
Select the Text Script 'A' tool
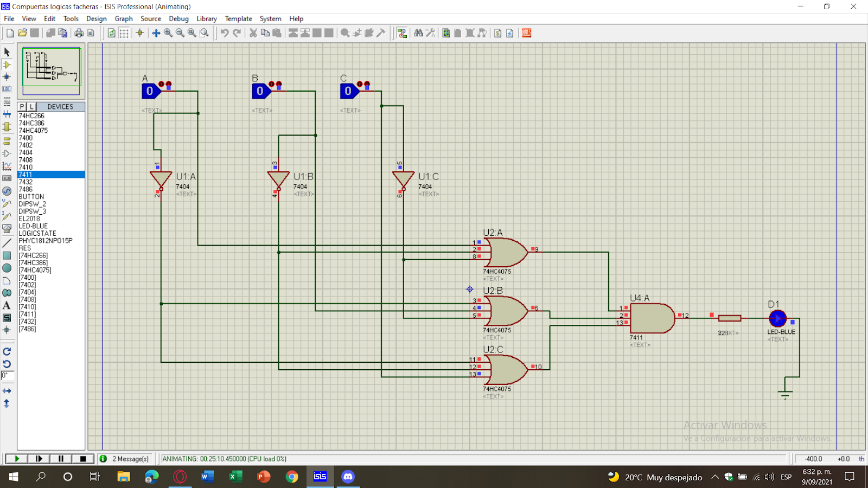pos(7,306)
